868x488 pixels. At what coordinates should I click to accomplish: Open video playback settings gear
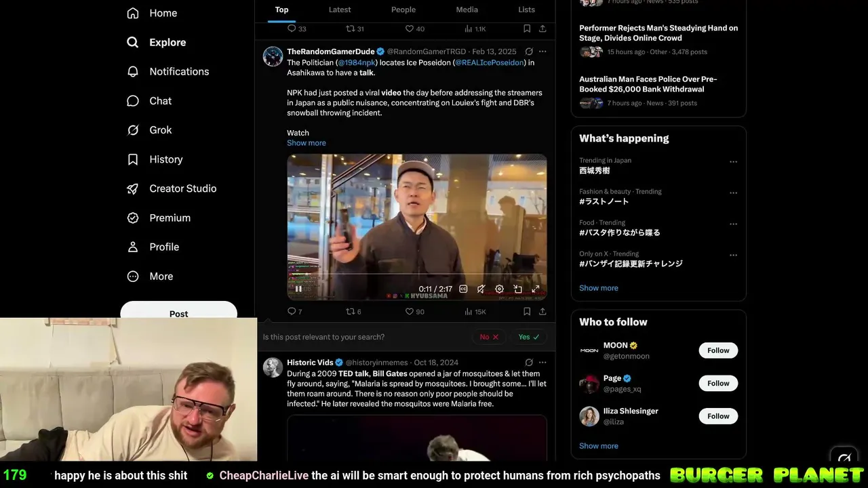(x=500, y=289)
